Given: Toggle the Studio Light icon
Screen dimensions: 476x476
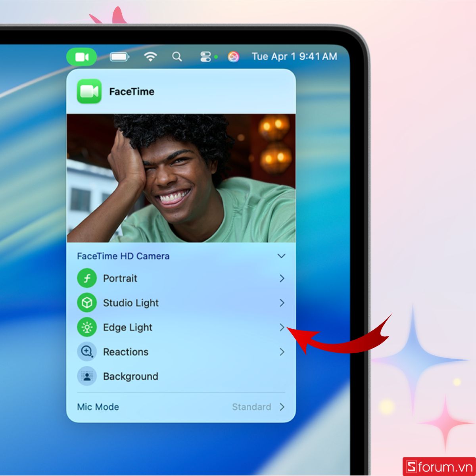Looking at the screenshot, I should pos(87,303).
